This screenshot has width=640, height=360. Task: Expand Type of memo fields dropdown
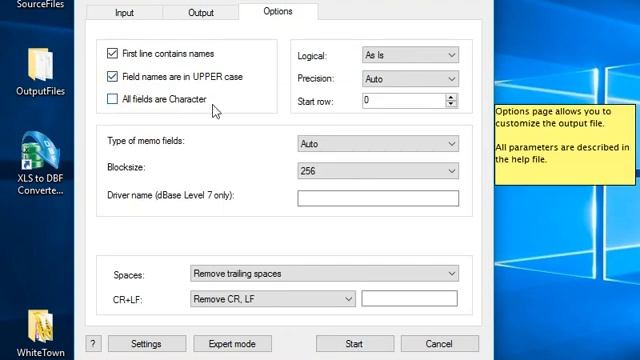pos(378,144)
